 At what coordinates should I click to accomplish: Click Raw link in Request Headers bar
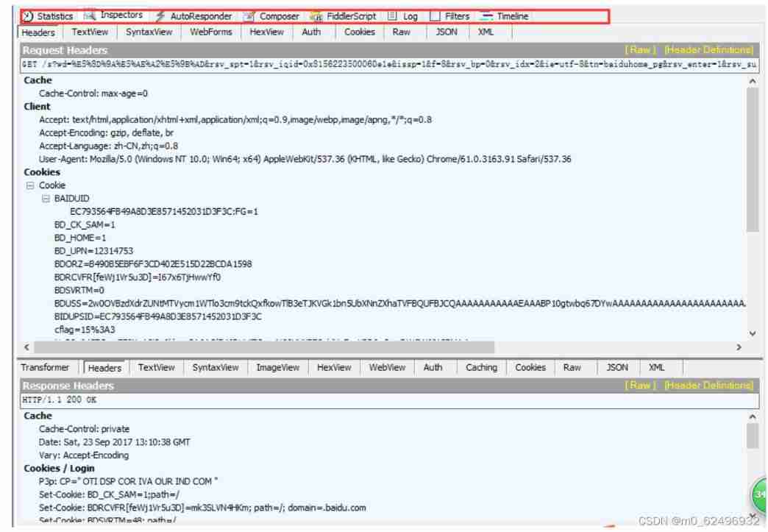click(640, 50)
